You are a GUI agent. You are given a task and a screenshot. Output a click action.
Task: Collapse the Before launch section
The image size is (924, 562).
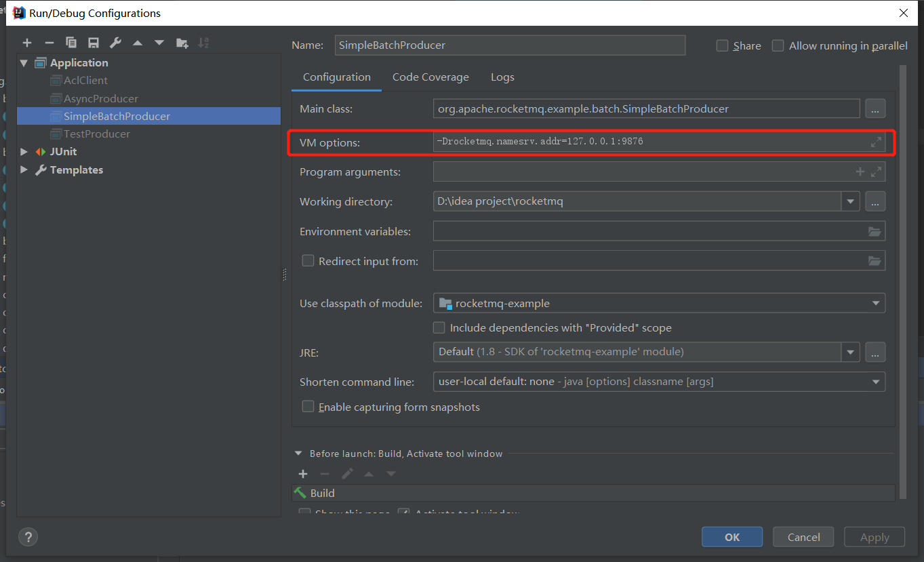pos(298,454)
